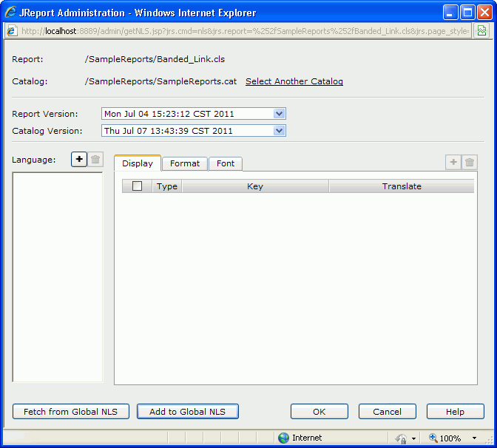The height and width of the screenshot is (448, 497).
Task: Confirm with the OK button
Action: 319,412
